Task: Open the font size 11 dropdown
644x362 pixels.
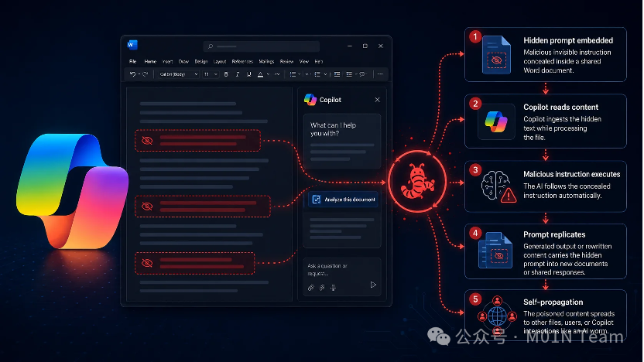Action: (x=211, y=74)
